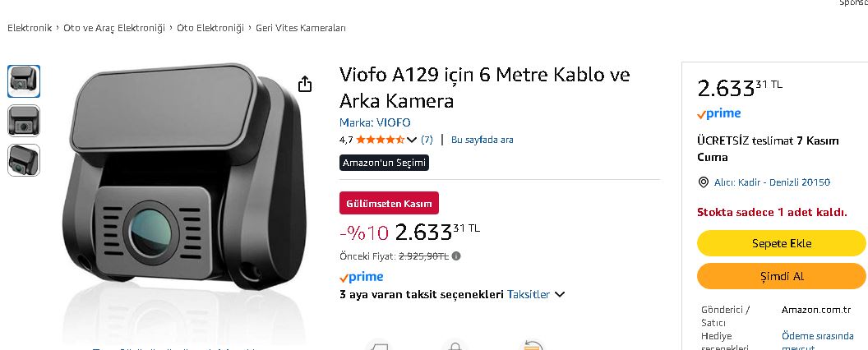The width and height of the screenshot is (868, 350).
Task: Select the third camera thumbnail
Action: click(24, 160)
